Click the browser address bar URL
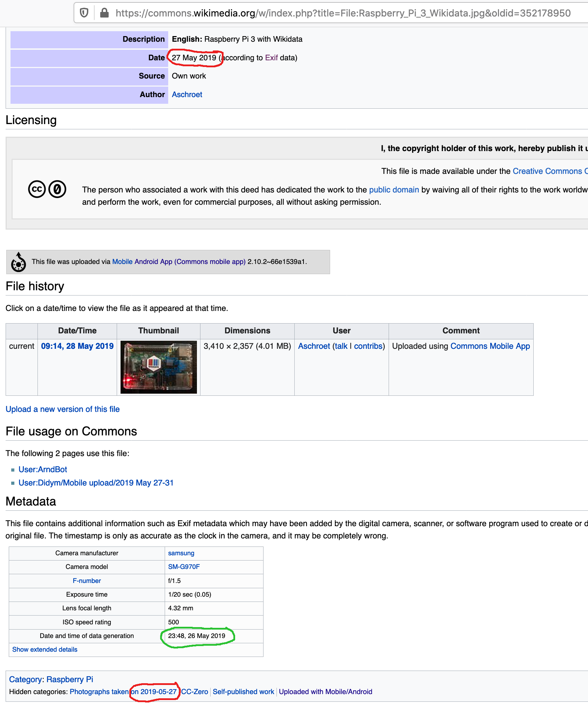 343,13
